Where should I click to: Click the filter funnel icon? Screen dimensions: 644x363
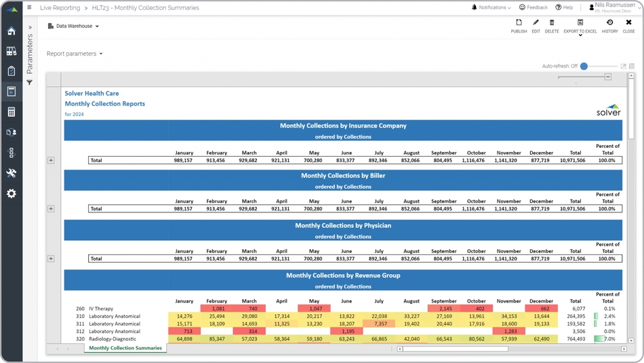coord(30,83)
